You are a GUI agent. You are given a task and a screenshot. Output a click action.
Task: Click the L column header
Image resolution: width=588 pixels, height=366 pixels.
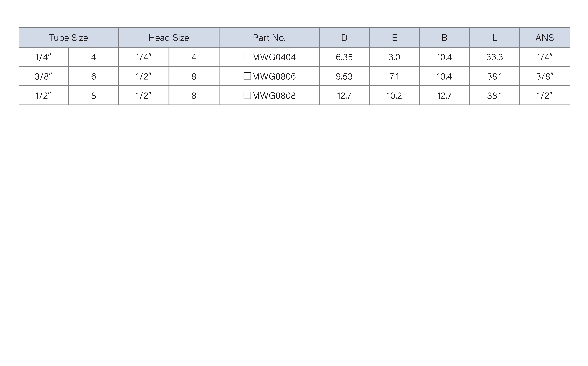pos(495,38)
